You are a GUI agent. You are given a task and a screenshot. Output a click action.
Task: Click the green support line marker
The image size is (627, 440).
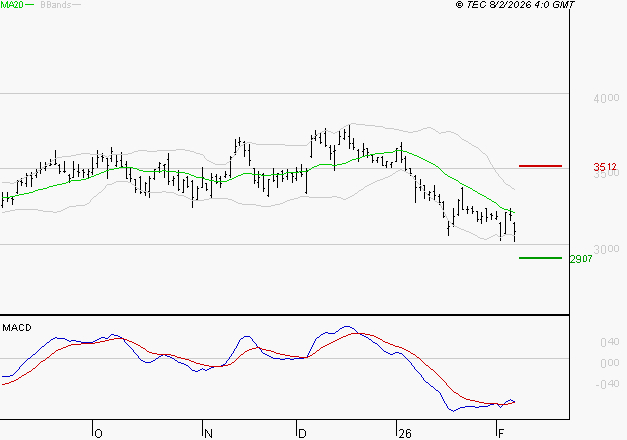point(540,258)
